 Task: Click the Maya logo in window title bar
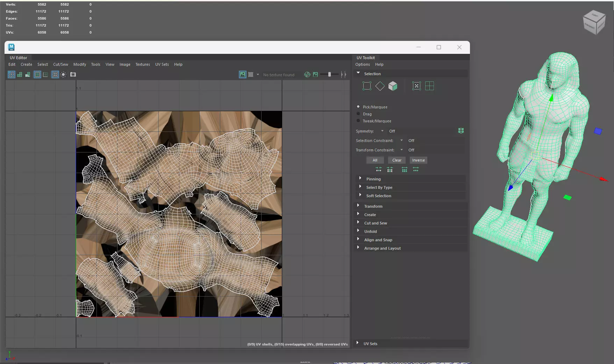(11, 47)
